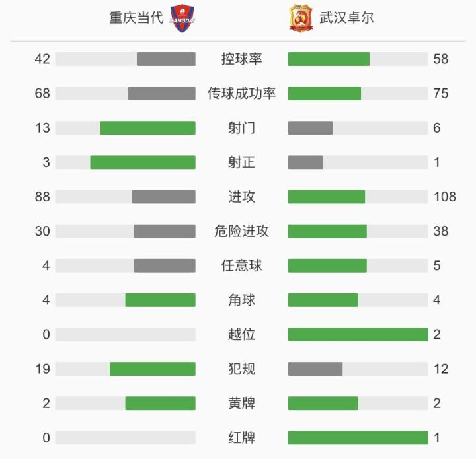
Task: Select the 控球率 stat label
Action: pos(242,59)
